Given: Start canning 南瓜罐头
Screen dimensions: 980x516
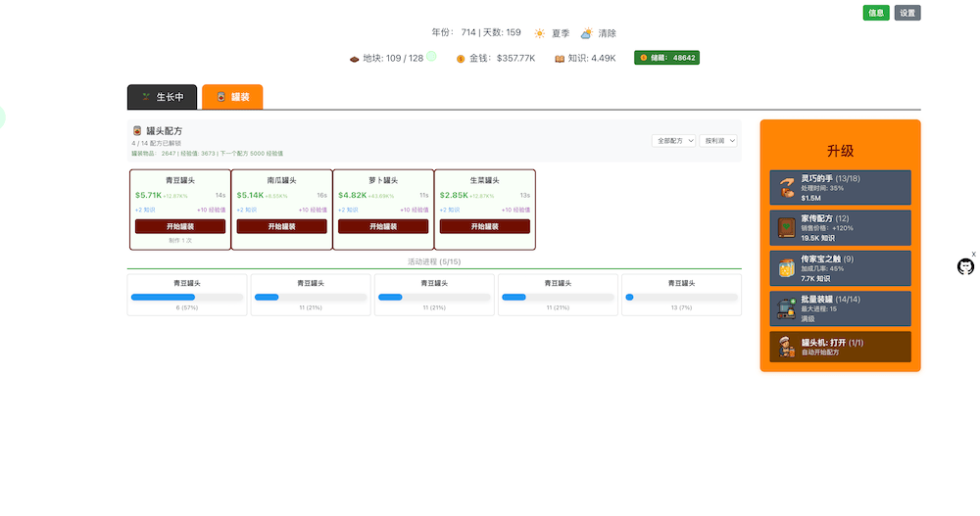Looking at the screenshot, I should pos(281,226).
